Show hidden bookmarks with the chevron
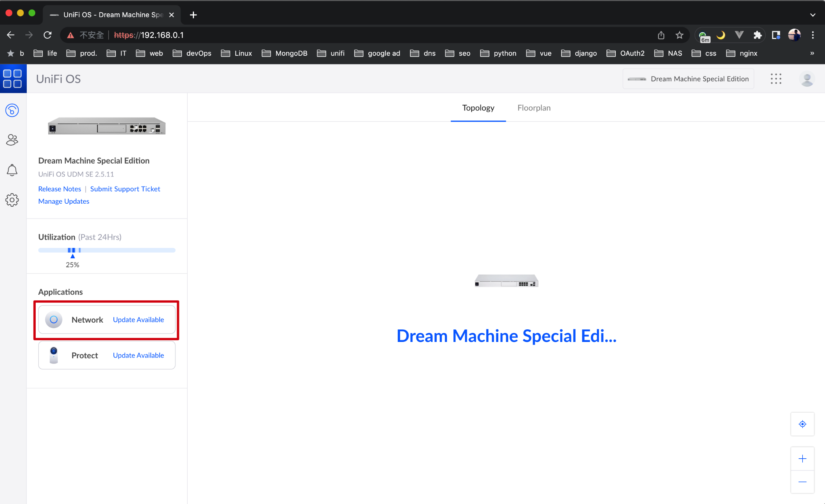Viewport: 825px width, 504px height. [812, 53]
